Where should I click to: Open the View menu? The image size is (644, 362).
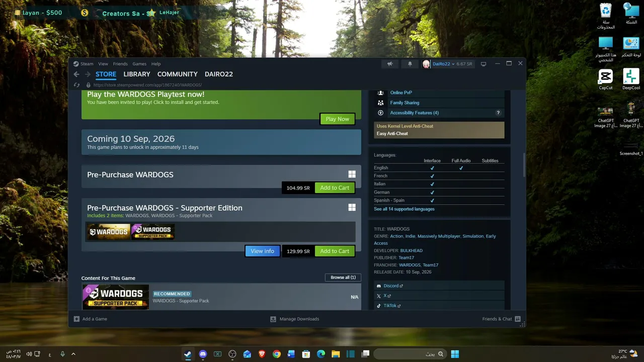(103, 64)
